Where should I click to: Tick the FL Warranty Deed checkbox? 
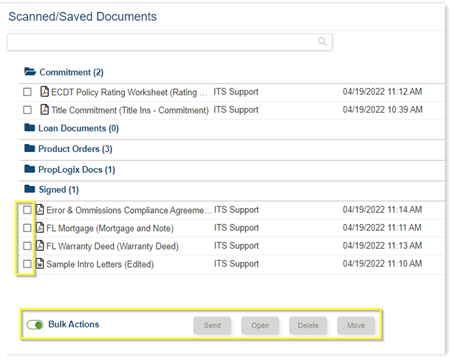[27, 246]
